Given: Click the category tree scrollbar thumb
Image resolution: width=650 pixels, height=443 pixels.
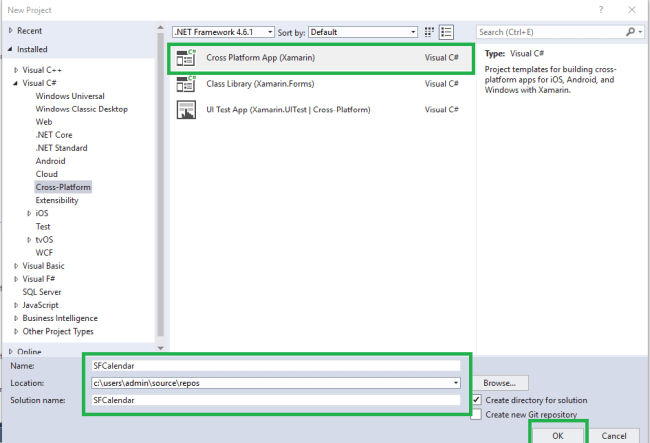Looking at the screenshot, I should click(160, 184).
